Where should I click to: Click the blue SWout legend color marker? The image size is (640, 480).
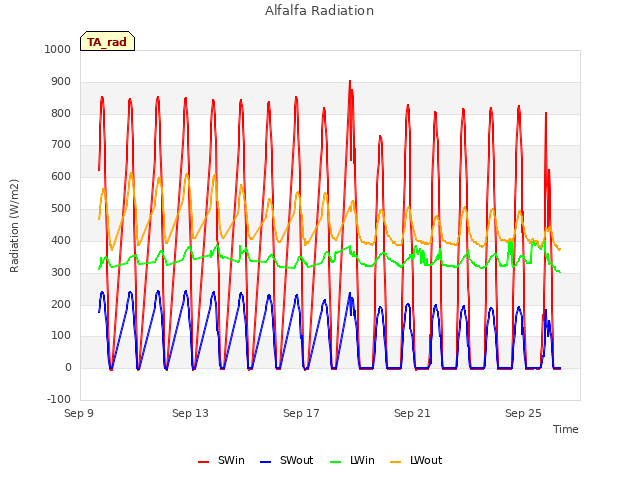click(x=265, y=462)
